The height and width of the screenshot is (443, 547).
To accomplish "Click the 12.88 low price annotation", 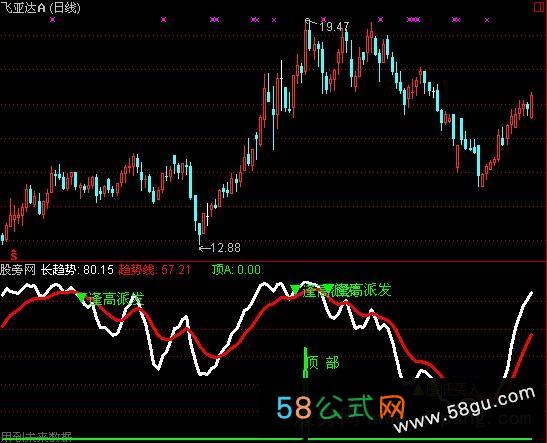I will tap(225, 248).
